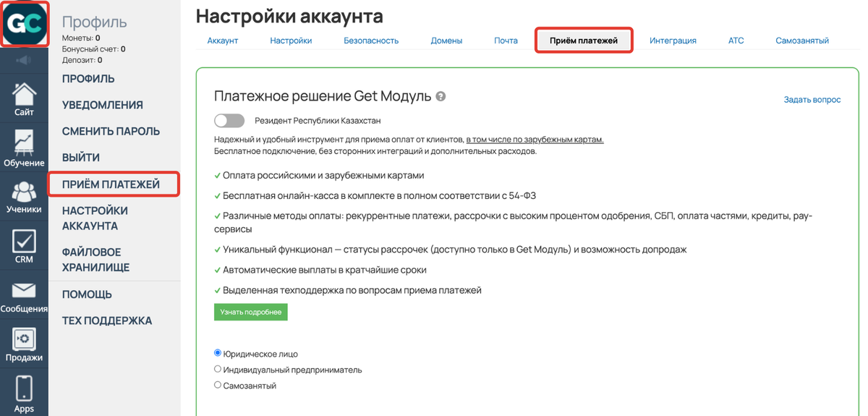Image resolution: width=868 pixels, height=416 pixels.
Task: Click the GC logo icon
Action: [25, 25]
